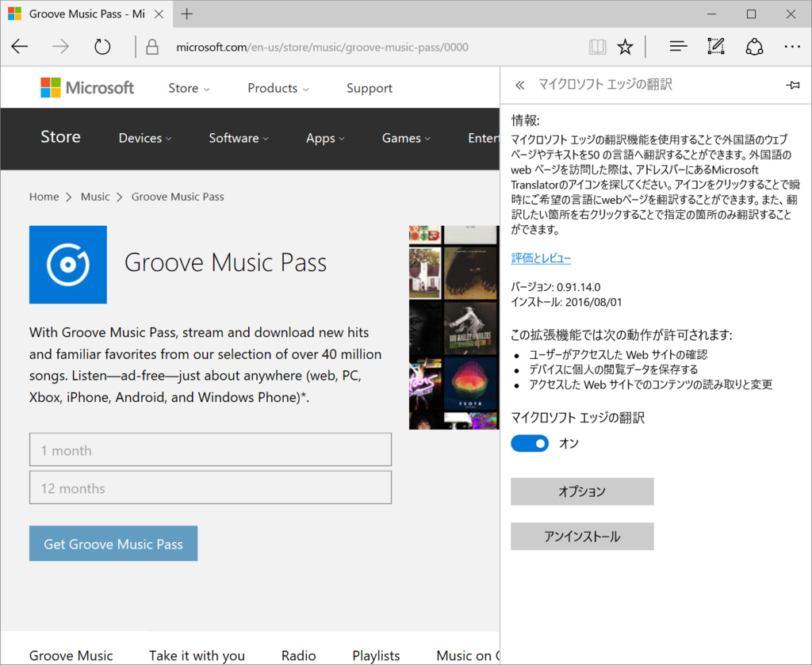The image size is (812, 665).
Task: Switch to the Playlists tab
Action: pyautogui.click(x=376, y=655)
